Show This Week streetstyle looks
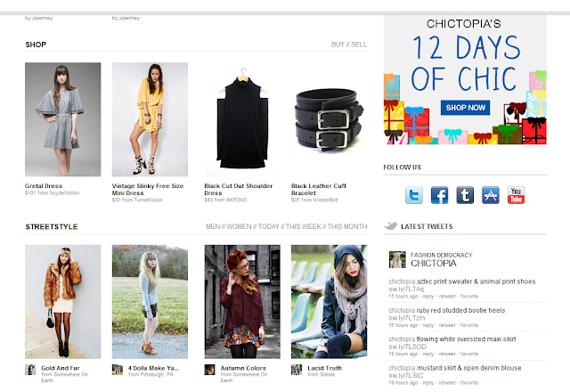 coord(303,226)
